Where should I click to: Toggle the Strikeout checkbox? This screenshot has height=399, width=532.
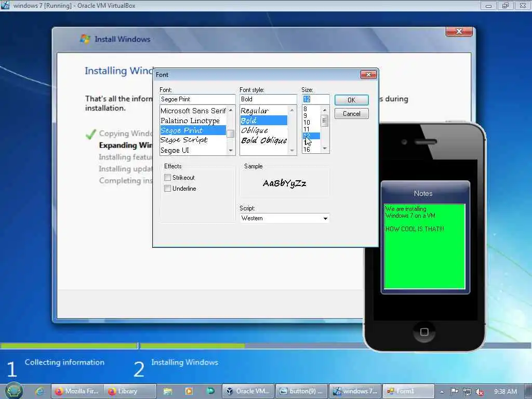(x=167, y=178)
